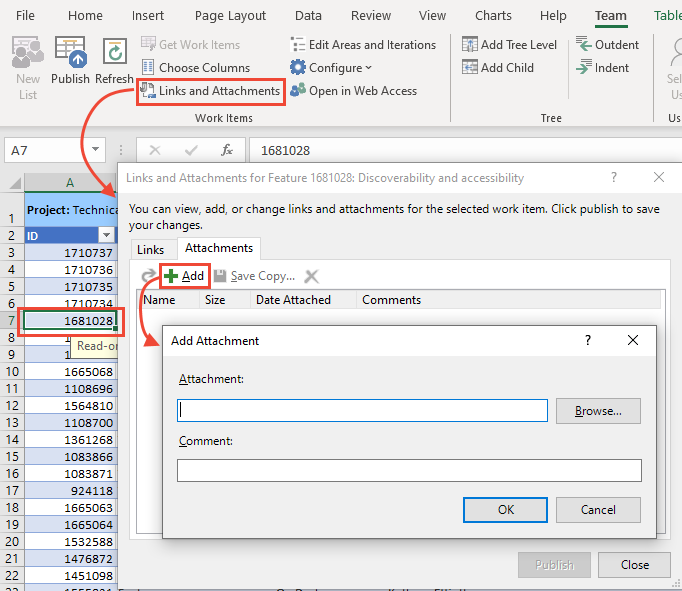This screenshot has width=682, height=591.
Task: Click Add Tree Level
Action: pos(509,45)
